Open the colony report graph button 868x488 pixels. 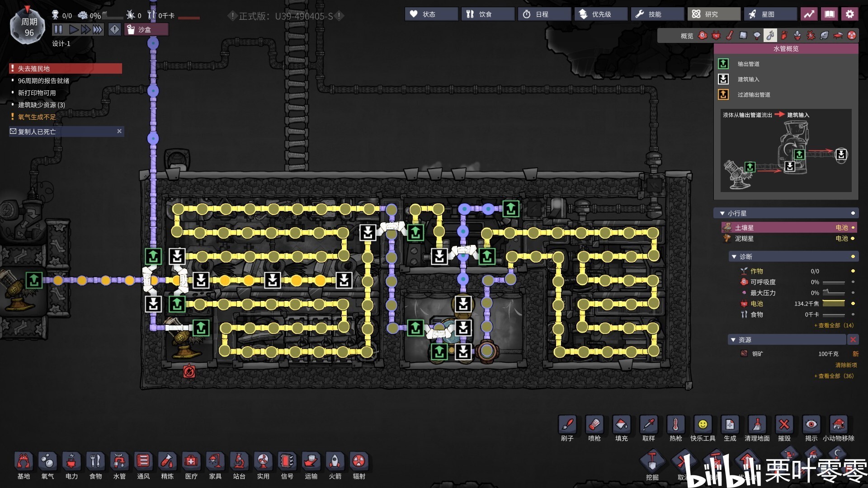coord(809,14)
